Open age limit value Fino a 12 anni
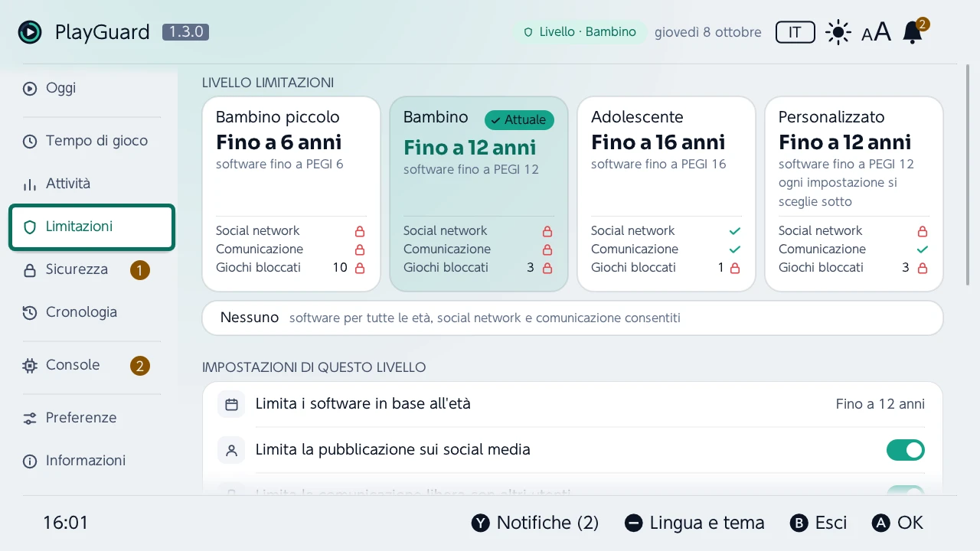 pyautogui.click(x=880, y=404)
